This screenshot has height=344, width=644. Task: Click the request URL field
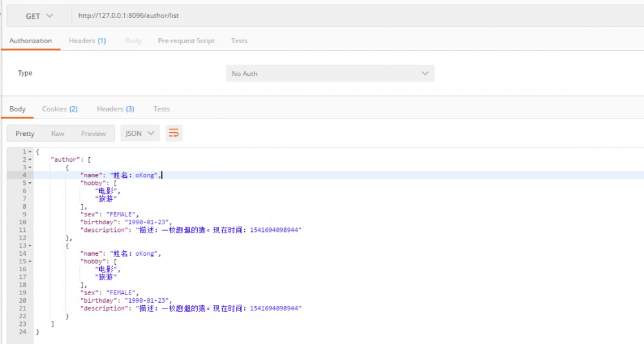pyautogui.click(x=357, y=16)
